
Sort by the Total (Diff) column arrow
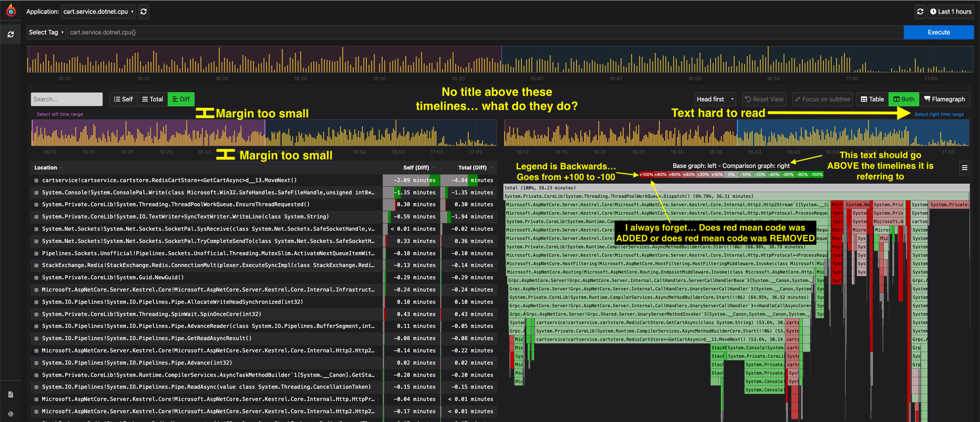[492, 168]
